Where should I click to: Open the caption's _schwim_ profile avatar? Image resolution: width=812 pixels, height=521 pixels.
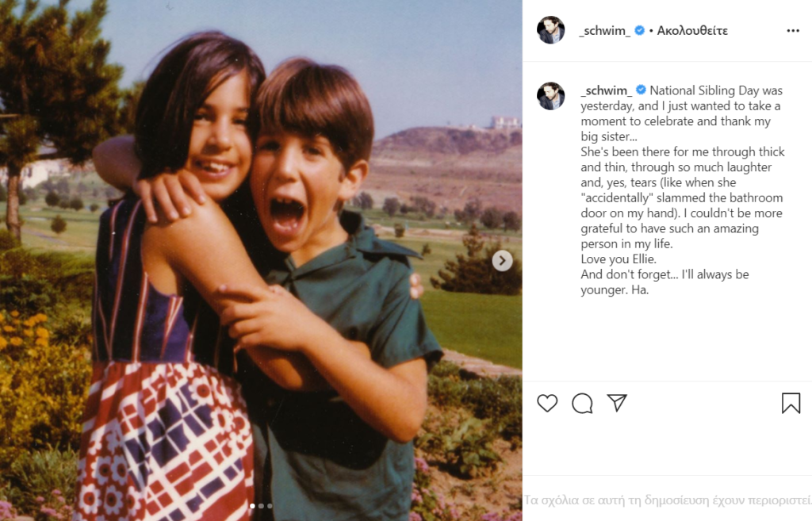[550, 96]
